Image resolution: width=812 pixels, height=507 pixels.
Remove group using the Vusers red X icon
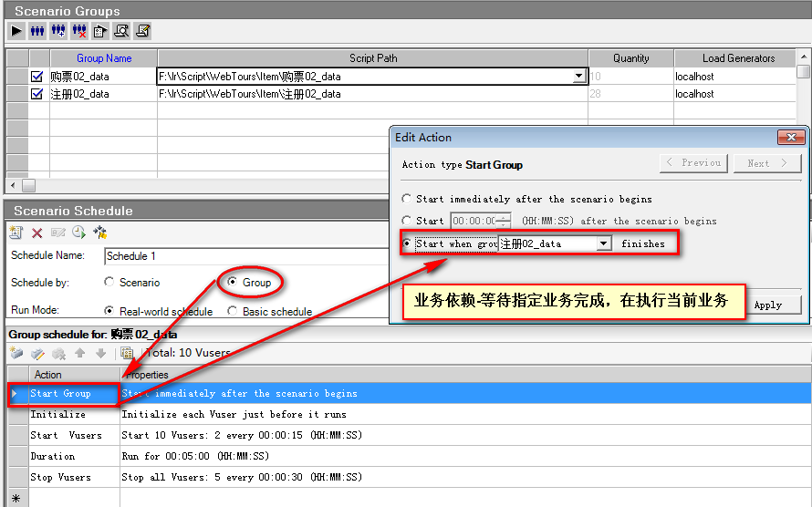(x=79, y=31)
